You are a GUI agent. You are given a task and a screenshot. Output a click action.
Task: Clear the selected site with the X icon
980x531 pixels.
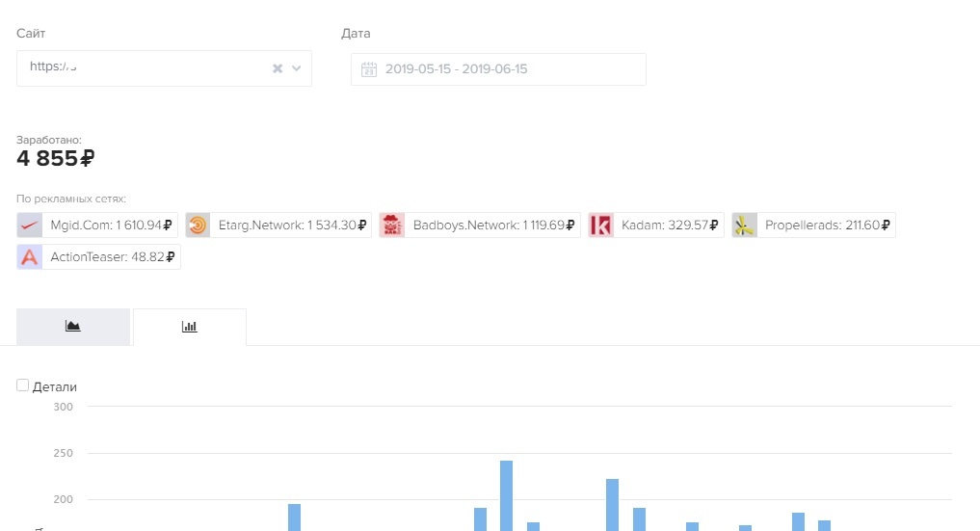pos(278,68)
